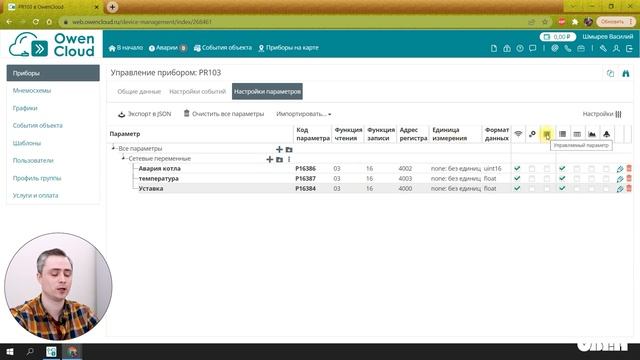Click the logout icon in the header
Image resolution: width=640 pixels, height=360 pixels.
[x=629, y=48]
